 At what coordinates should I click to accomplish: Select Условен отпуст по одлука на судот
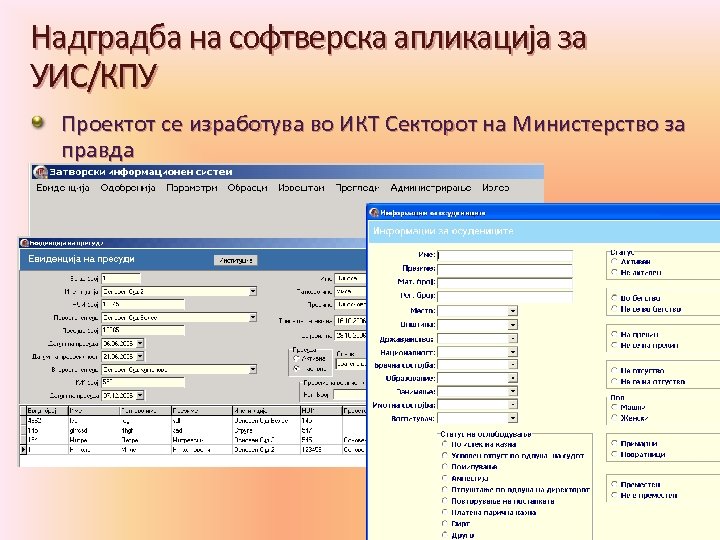[x=444, y=456]
